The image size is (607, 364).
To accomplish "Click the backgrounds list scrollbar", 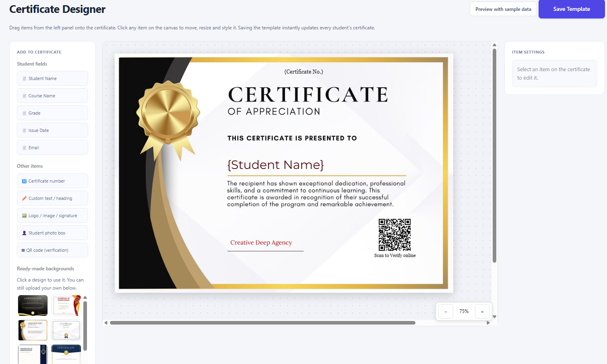I will click(x=85, y=326).
